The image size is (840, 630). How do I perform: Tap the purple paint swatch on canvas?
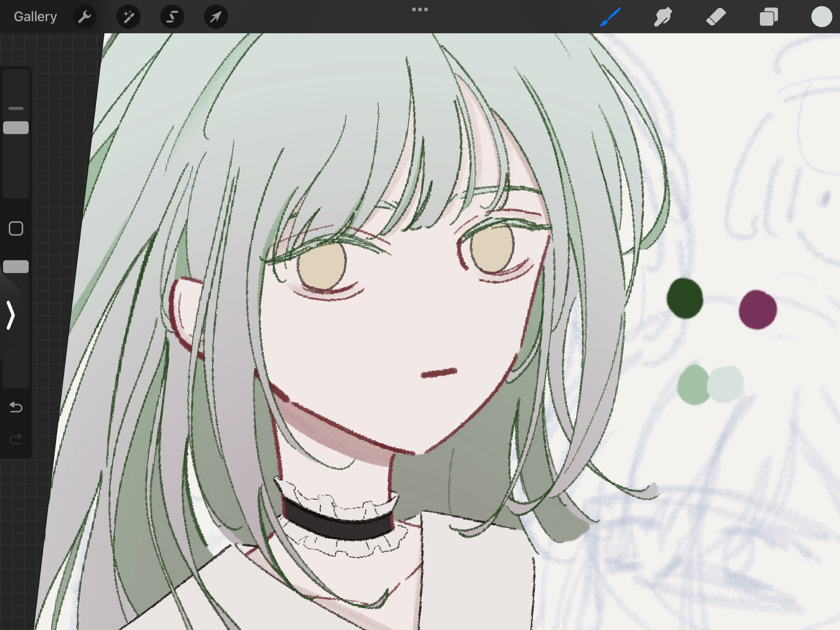[x=758, y=310]
